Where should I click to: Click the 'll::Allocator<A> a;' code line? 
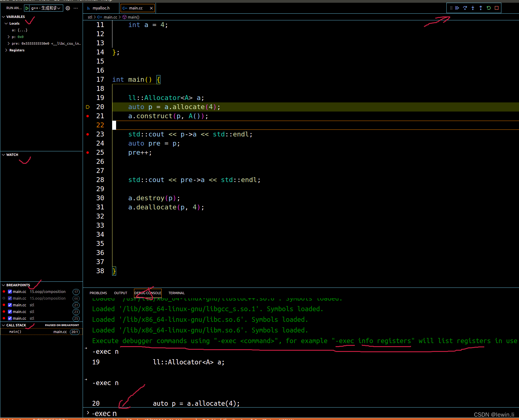pos(166,98)
